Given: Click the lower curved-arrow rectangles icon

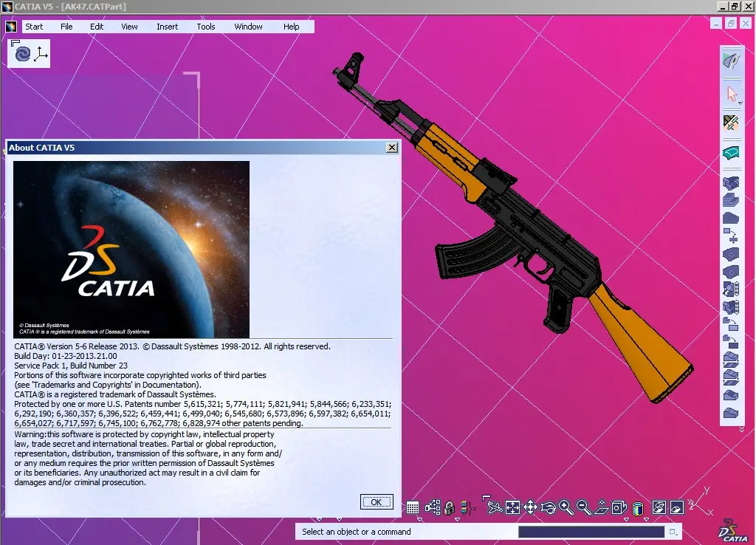Looking at the screenshot, I should pyautogui.click(x=731, y=342).
